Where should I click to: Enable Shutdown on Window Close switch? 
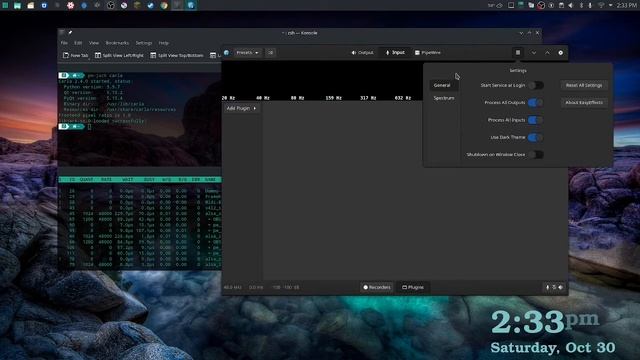tap(536, 155)
